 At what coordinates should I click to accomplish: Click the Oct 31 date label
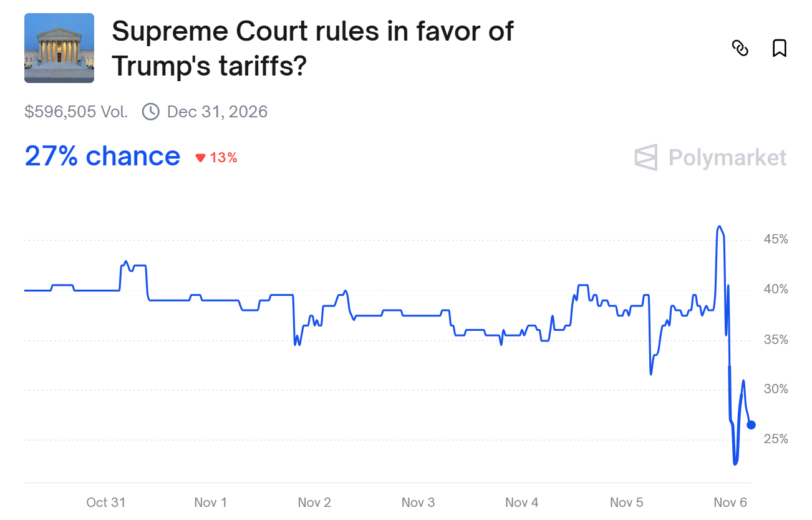[x=106, y=503]
